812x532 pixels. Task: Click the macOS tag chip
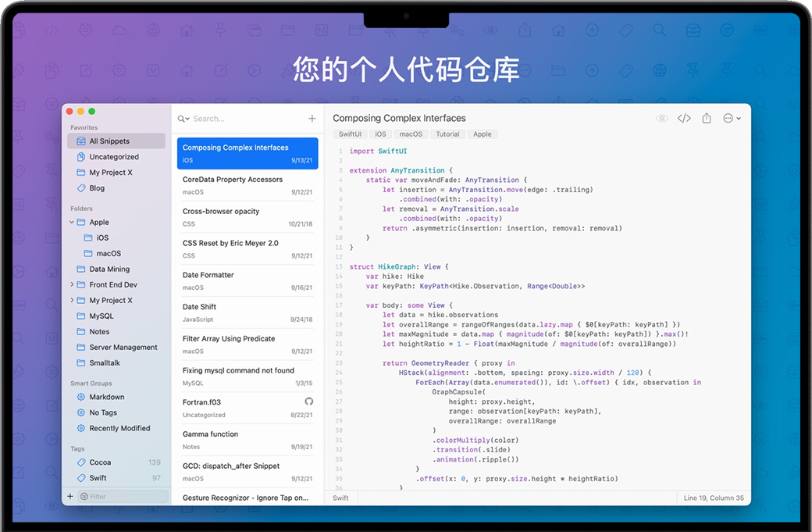point(411,134)
